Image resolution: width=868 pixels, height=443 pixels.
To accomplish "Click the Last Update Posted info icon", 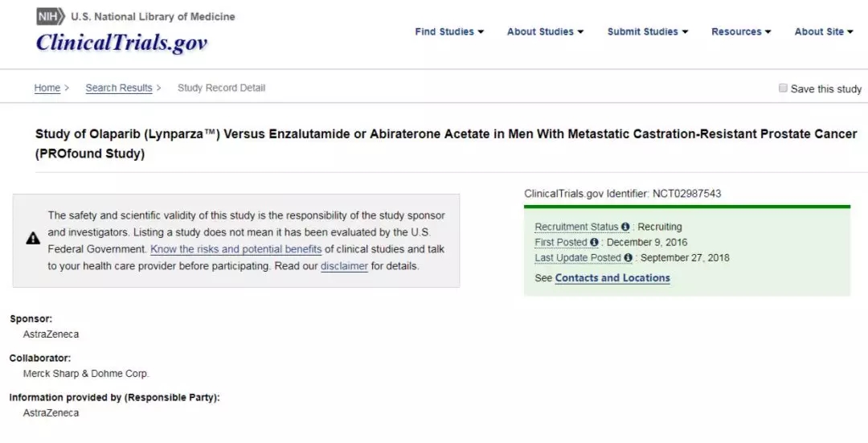I will click(x=628, y=258).
